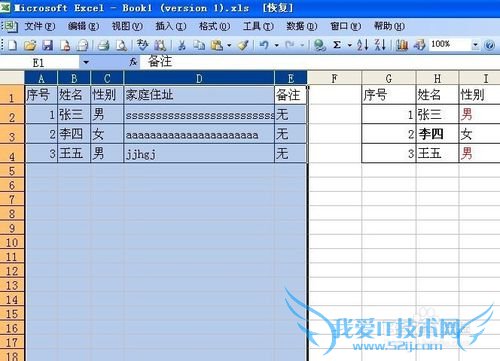Click cell H3 bold 李四

pyautogui.click(x=437, y=134)
